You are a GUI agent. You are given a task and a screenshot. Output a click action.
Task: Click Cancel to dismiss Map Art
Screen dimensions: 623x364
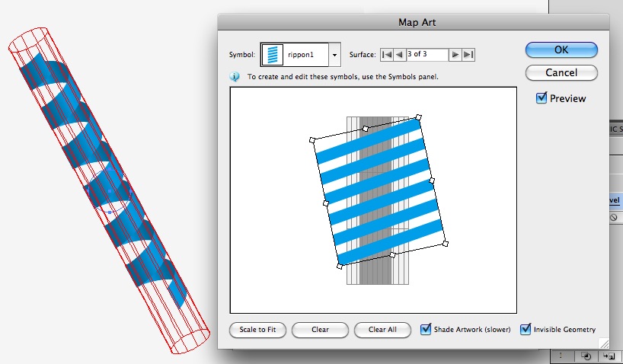561,72
